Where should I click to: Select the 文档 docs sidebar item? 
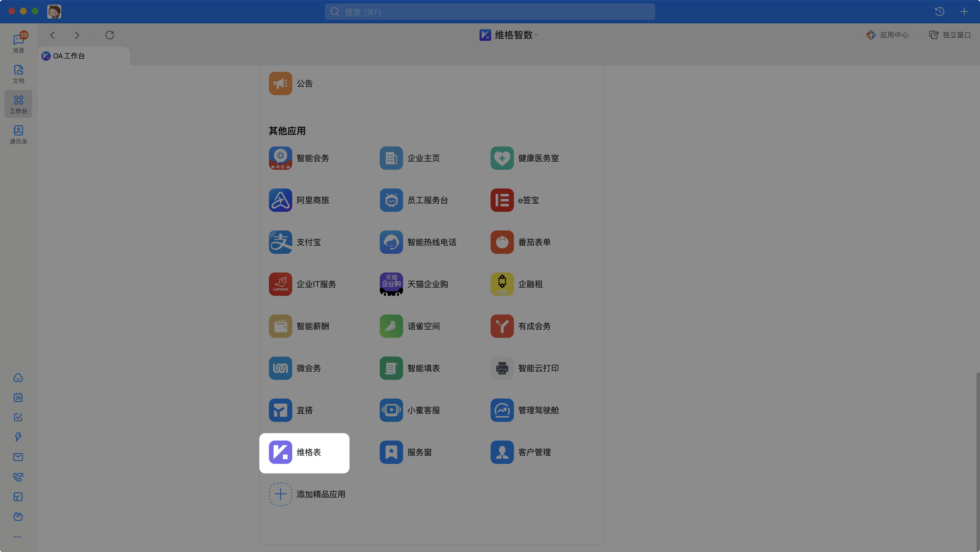[x=18, y=74]
